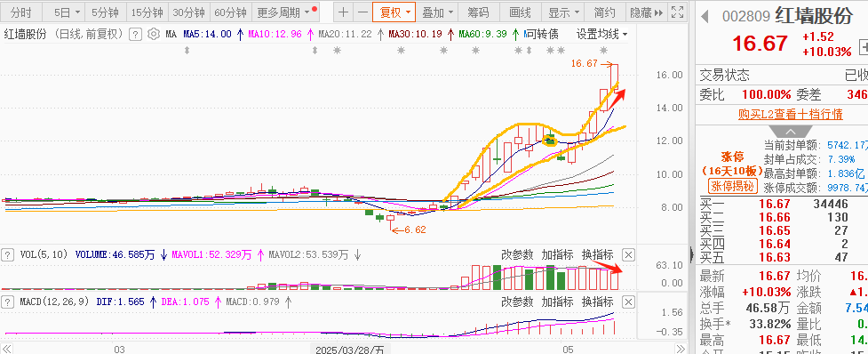The width and height of the screenshot is (868, 354).
Task: Toggle the 隐藏 panel button
Action: point(646,12)
